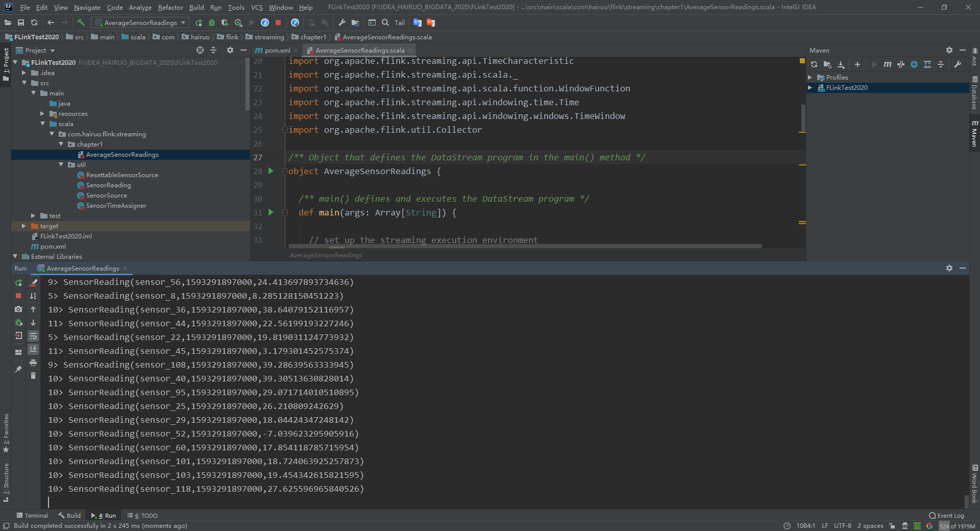Open the Terminal tool window tab

coord(32,516)
